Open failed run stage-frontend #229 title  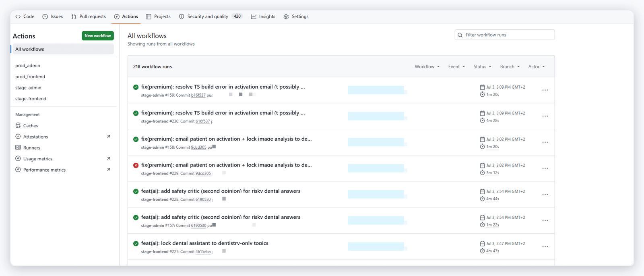[x=226, y=165]
